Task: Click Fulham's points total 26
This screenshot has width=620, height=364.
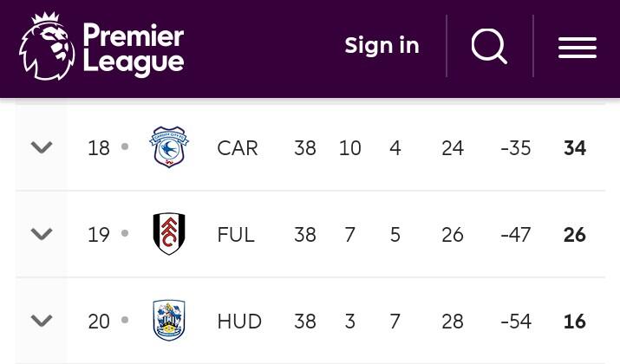Action: pyautogui.click(x=575, y=235)
